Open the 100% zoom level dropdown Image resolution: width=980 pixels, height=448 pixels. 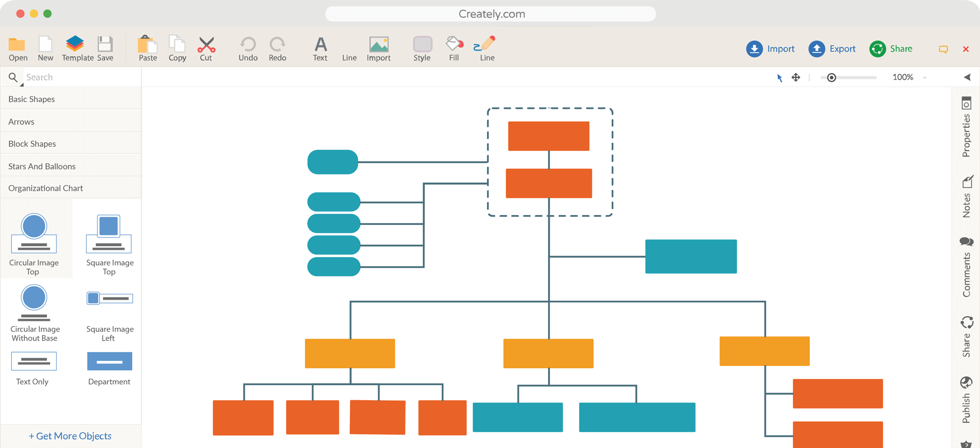[924, 78]
